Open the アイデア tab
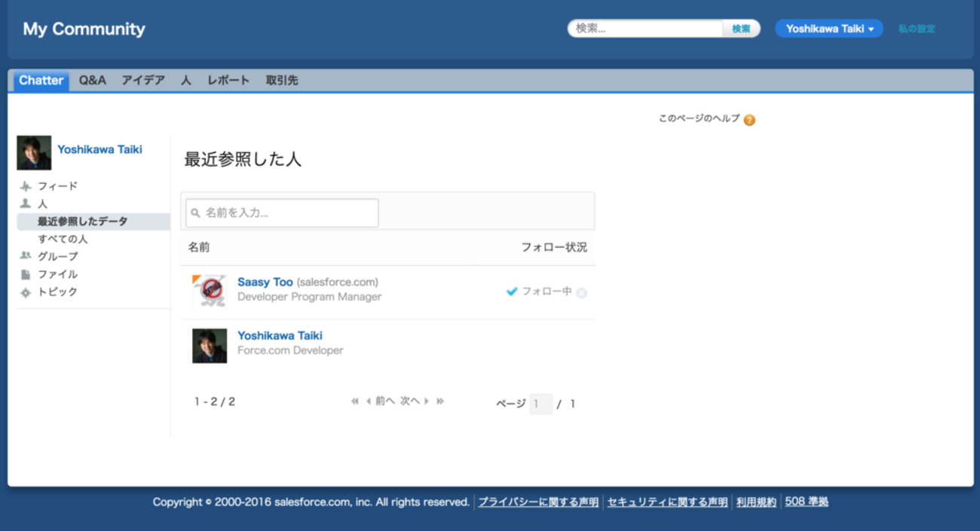Image resolution: width=980 pixels, height=531 pixels. click(143, 81)
